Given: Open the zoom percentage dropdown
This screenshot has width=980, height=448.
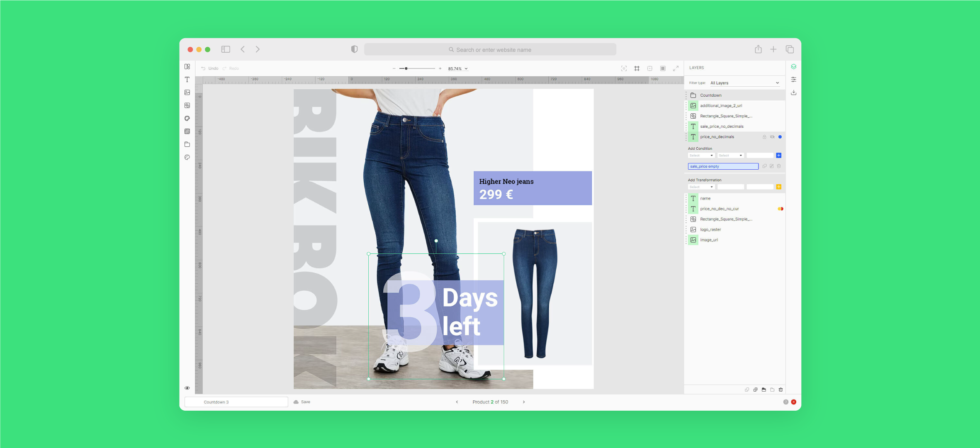Looking at the screenshot, I should click(458, 69).
